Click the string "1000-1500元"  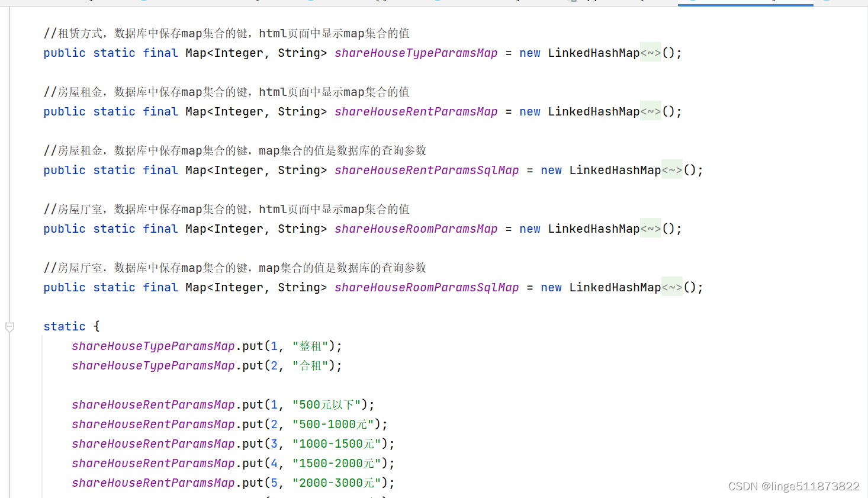[x=337, y=444]
